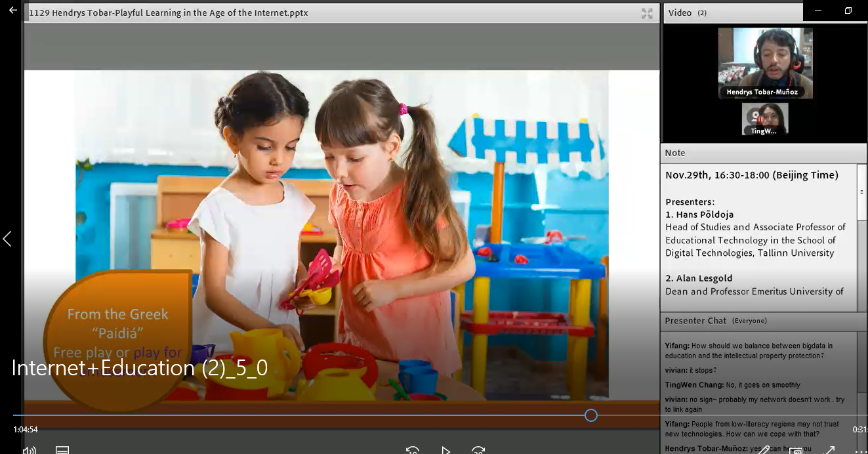Click the slide panel fullscreen expand icon
The width and height of the screenshot is (868, 454).
(x=647, y=13)
